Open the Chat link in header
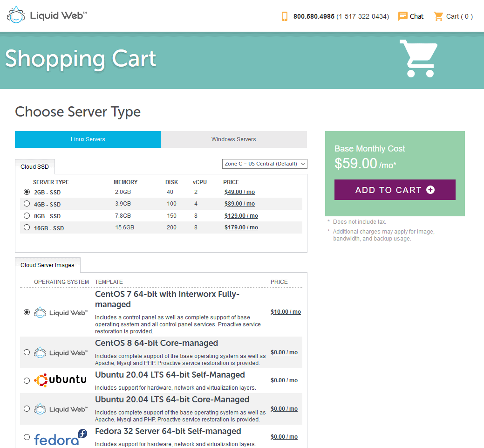The image size is (484, 448). 416,16
